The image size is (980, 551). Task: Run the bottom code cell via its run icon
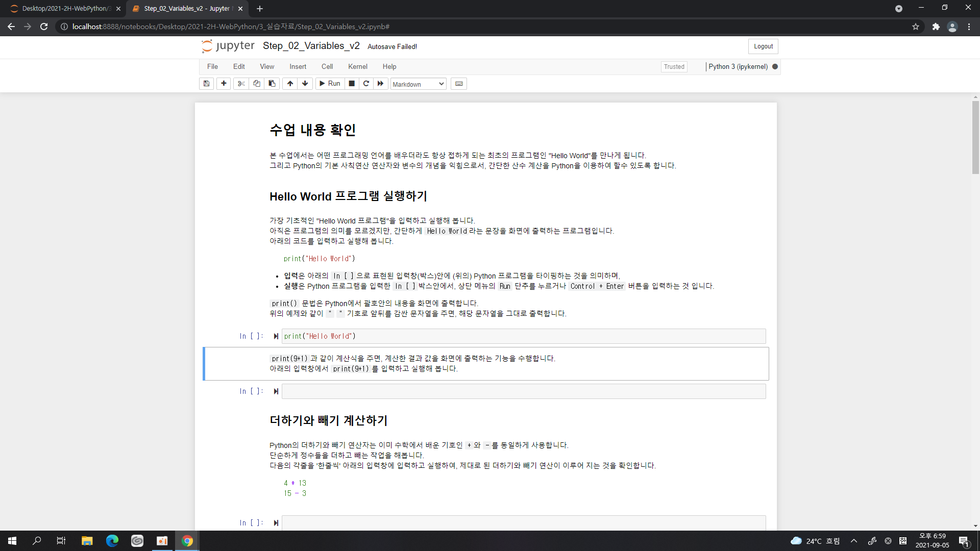coord(276,523)
